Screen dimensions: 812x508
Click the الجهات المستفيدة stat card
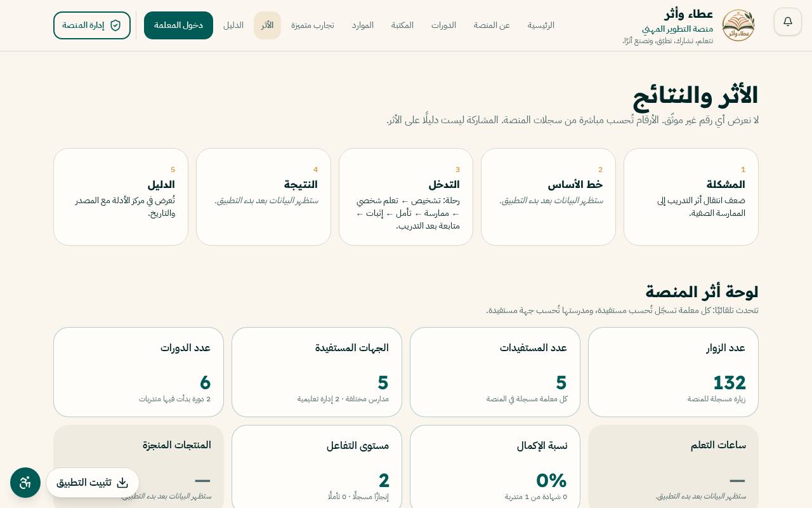pos(317,372)
